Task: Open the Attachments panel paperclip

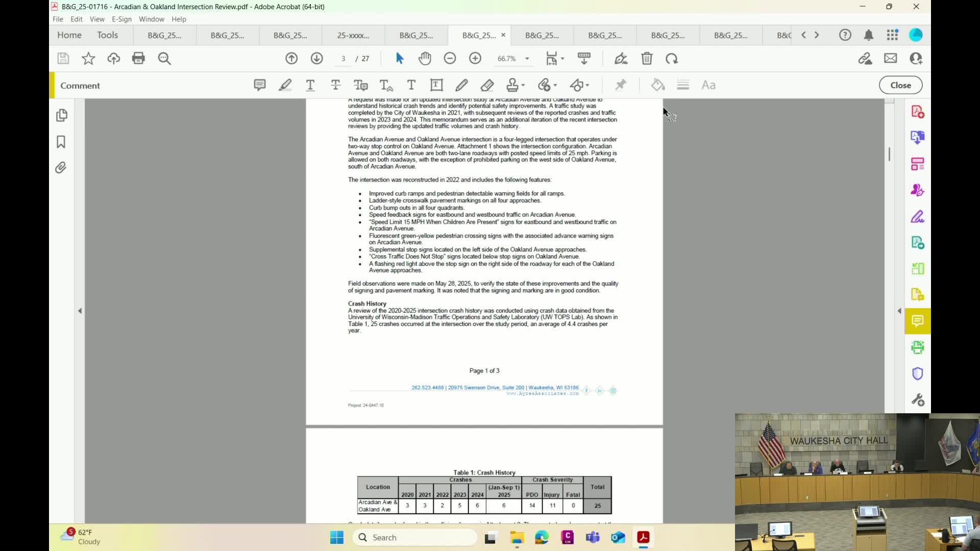Action: point(61,168)
